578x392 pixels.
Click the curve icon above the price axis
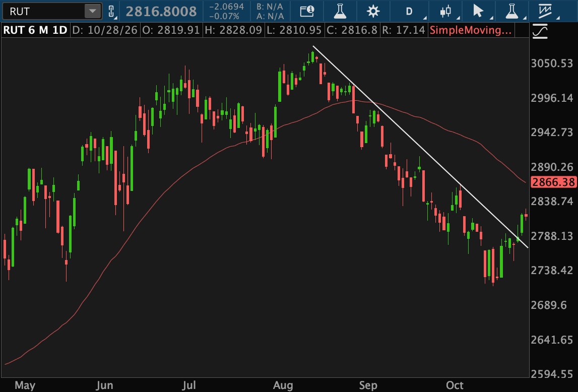pos(540,31)
